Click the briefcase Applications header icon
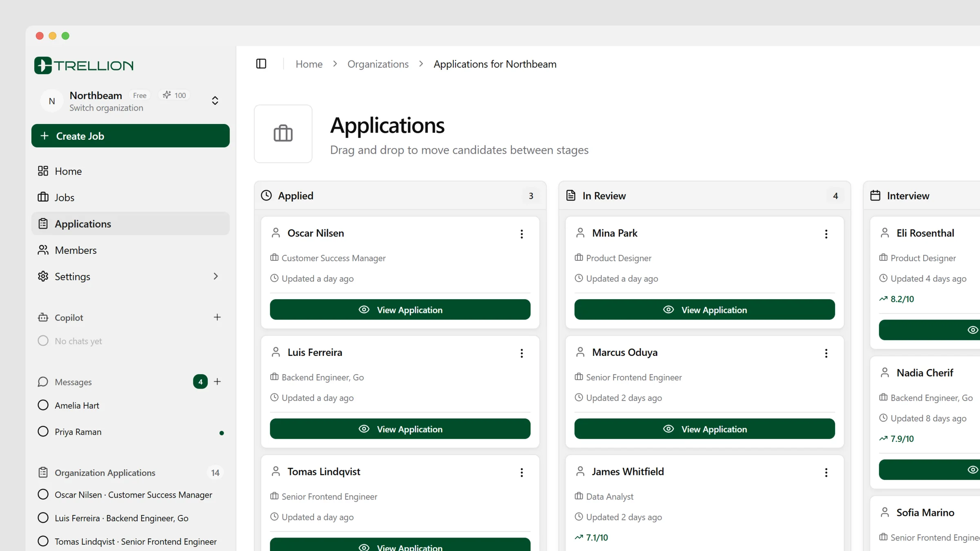 point(283,133)
